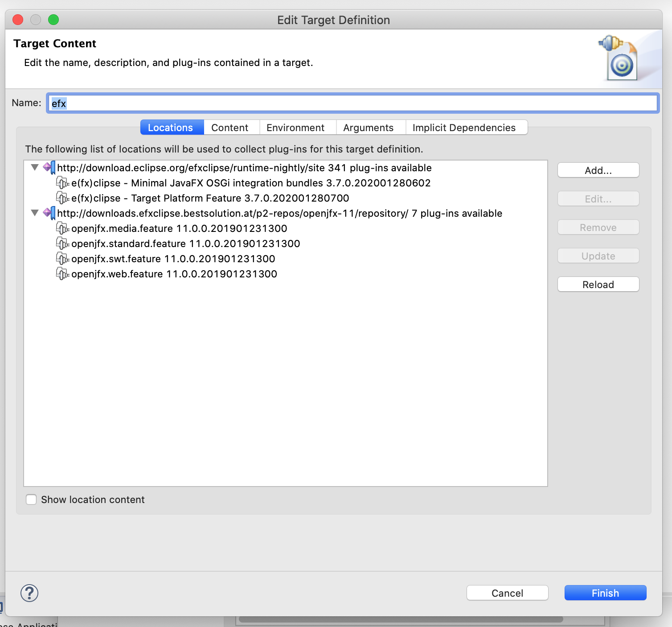Click the help question mark icon
Viewport: 672px width, 627px height.
(29, 593)
